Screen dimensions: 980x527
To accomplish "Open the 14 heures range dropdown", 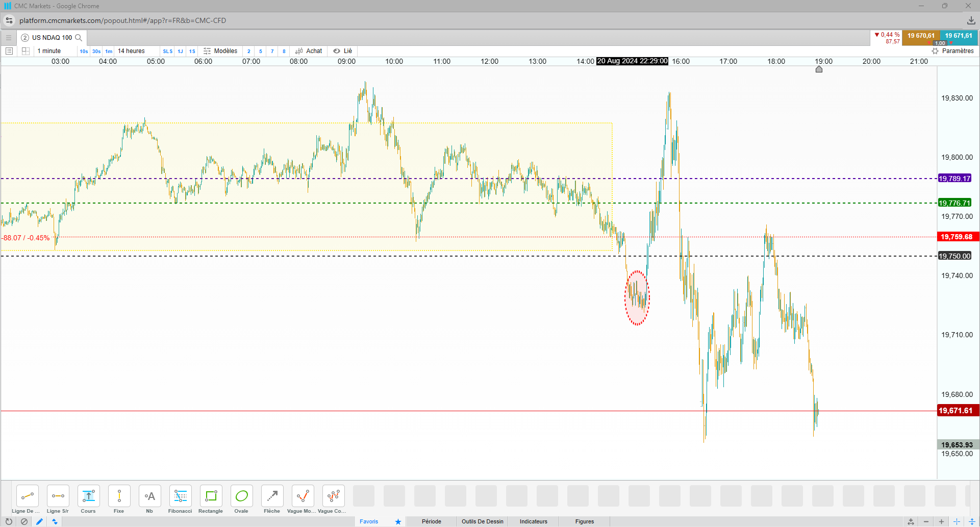I will [132, 51].
